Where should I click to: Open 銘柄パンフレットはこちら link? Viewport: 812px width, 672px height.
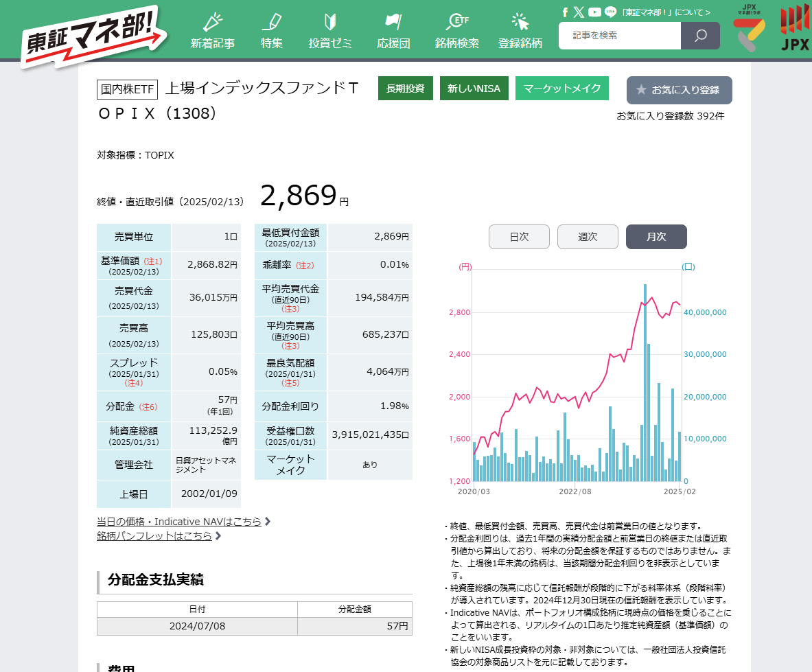[154, 536]
